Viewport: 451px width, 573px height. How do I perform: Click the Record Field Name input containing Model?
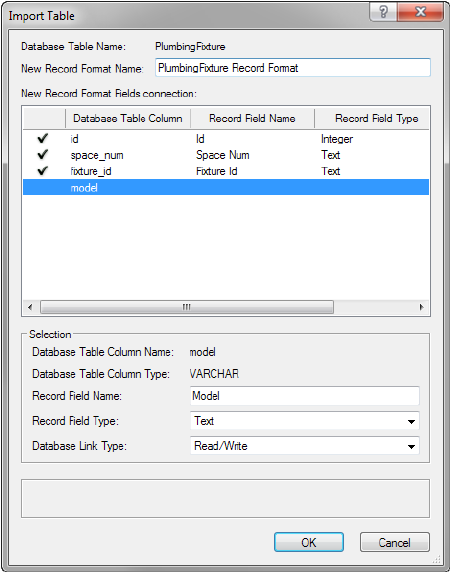pyautogui.click(x=304, y=396)
